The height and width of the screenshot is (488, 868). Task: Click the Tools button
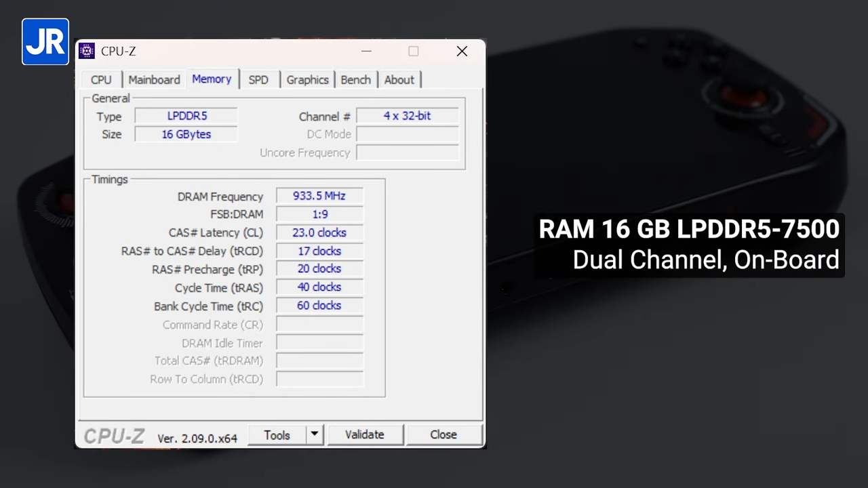coord(277,434)
